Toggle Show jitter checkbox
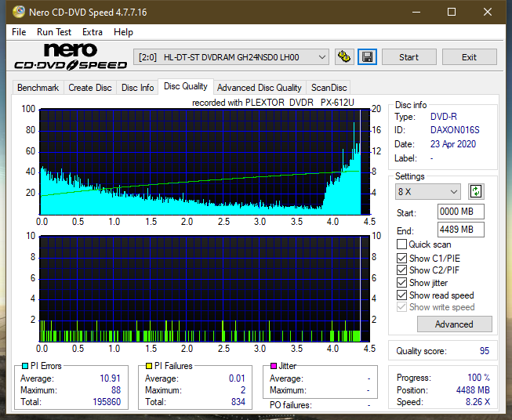 (401, 283)
